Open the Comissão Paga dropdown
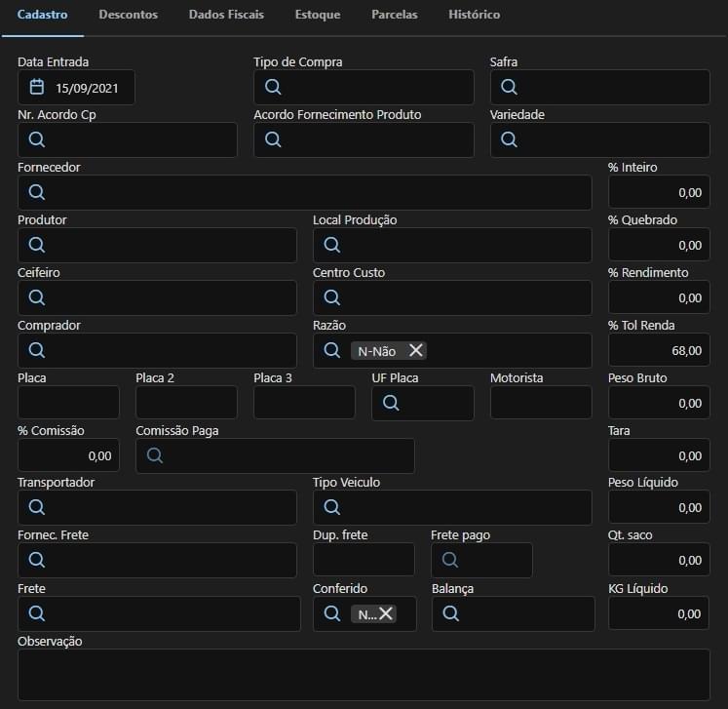 point(275,455)
